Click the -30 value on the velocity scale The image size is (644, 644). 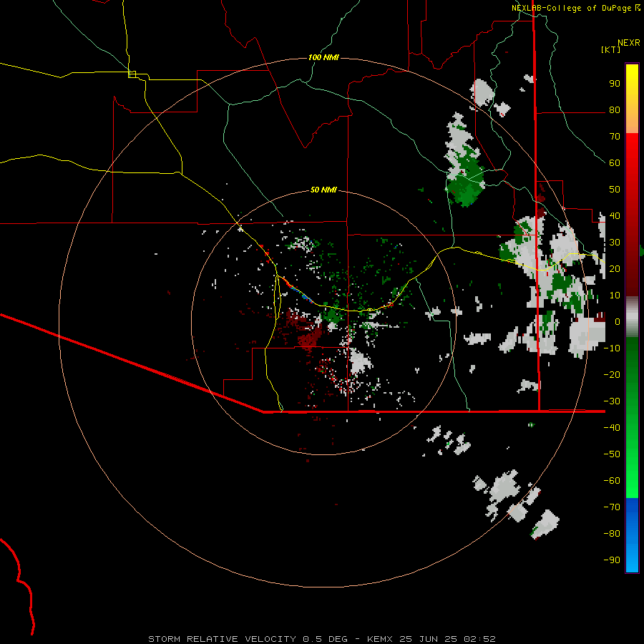[612, 401]
